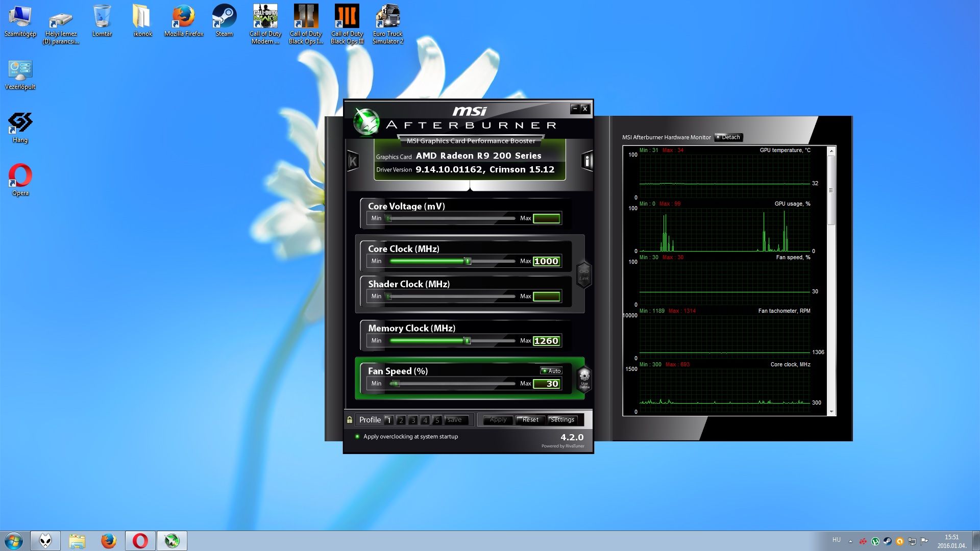Image resolution: width=980 pixels, height=551 pixels.
Task: Click the profile lock icon
Action: [350, 420]
